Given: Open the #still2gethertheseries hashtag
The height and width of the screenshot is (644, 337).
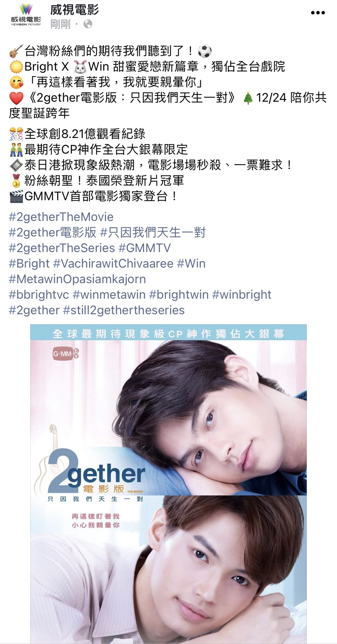Looking at the screenshot, I should 124,310.
